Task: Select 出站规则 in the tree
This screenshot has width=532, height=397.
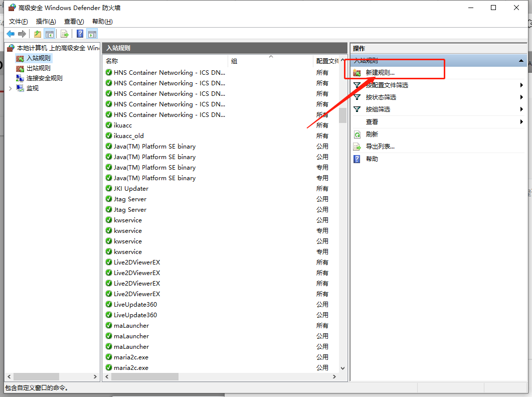Action: coord(38,68)
